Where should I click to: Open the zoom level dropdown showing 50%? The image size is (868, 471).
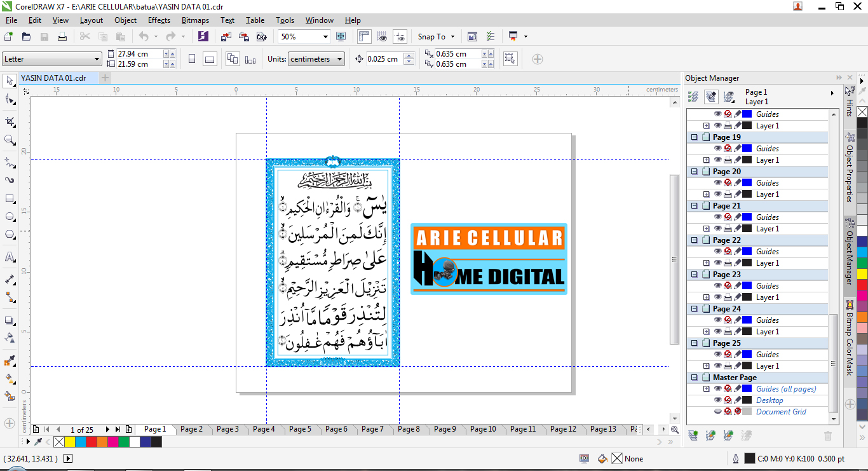325,37
